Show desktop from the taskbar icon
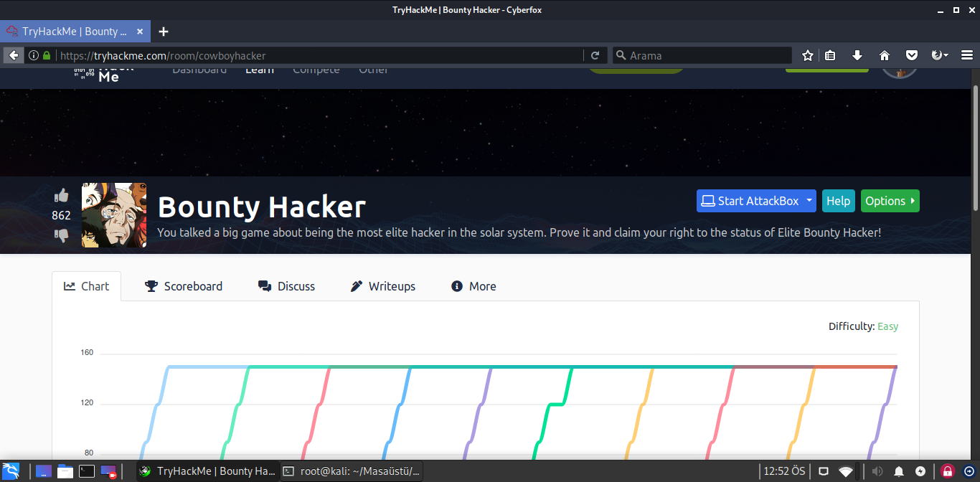Screen dimensions: 980x482 click(x=44, y=471)
